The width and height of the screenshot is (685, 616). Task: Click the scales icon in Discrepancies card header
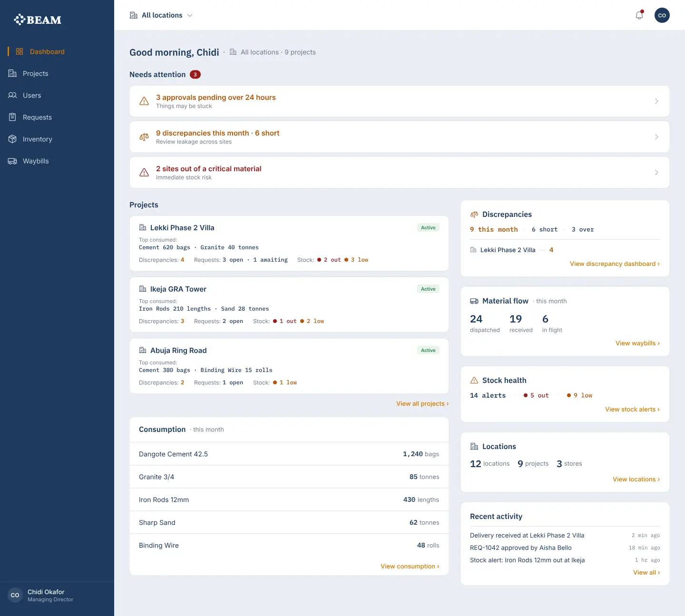474,215
